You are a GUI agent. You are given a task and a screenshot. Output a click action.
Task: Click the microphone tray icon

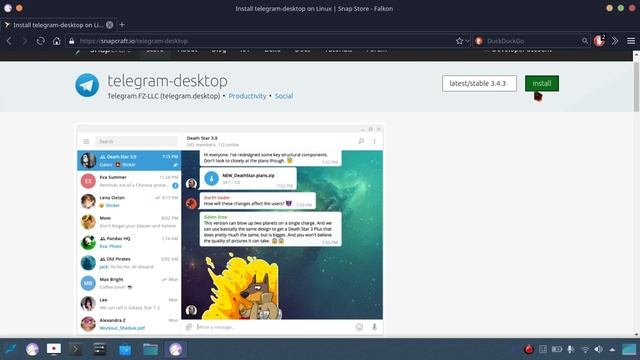click(x=571, y=349)
